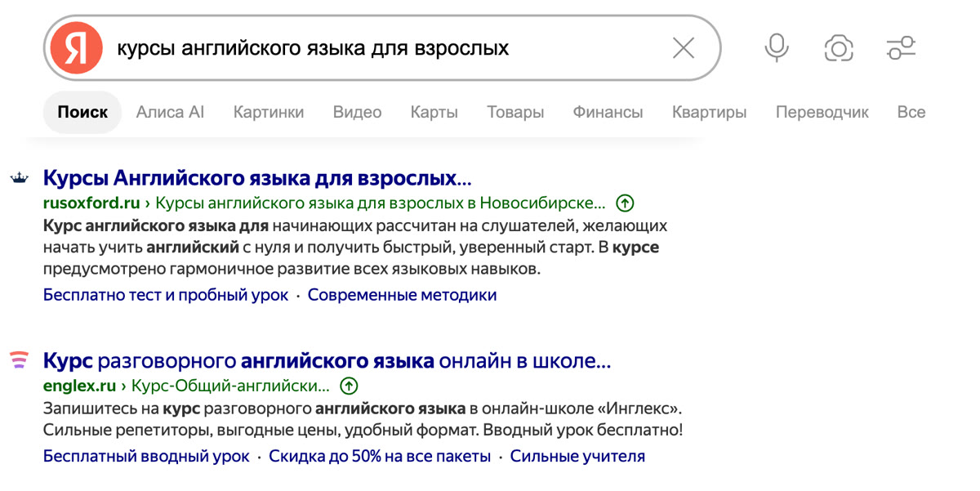Click the arrow badge beside englex.ru path

349,386
